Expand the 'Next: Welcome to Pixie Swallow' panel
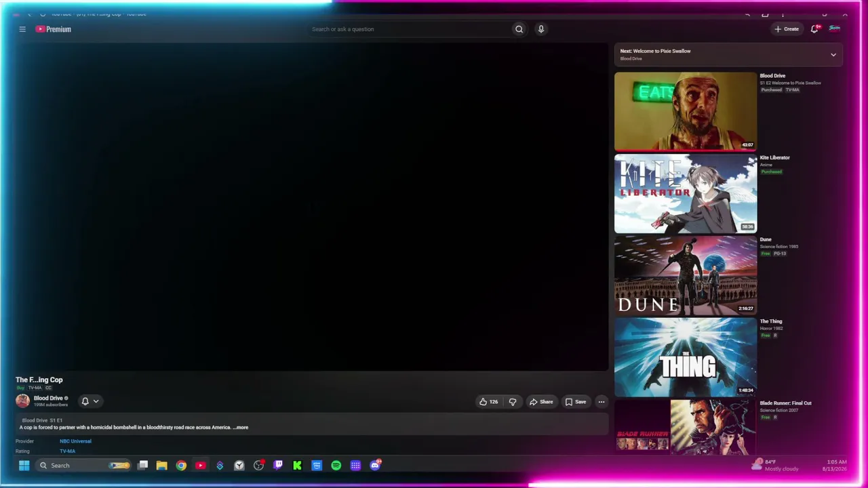 click(728, 54)
